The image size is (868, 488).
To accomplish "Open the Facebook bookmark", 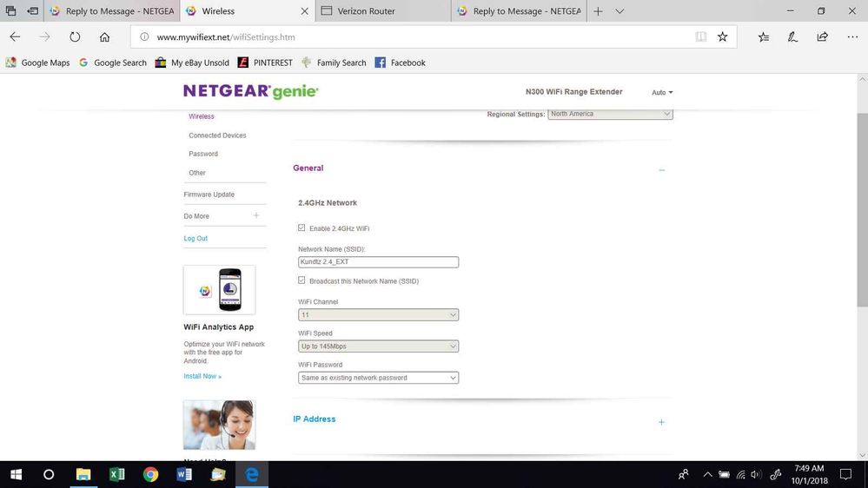I will coord(401,63).
